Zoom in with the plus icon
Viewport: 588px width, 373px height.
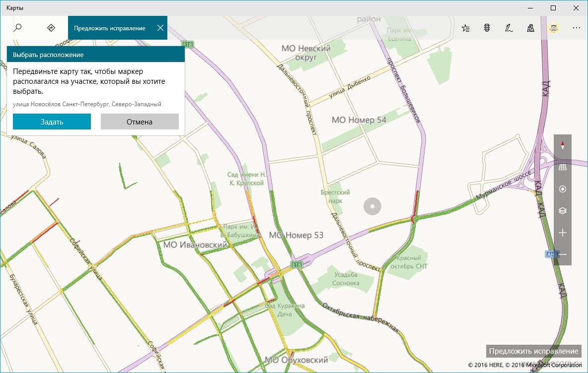pyautogui.click(x=563, y=233)
